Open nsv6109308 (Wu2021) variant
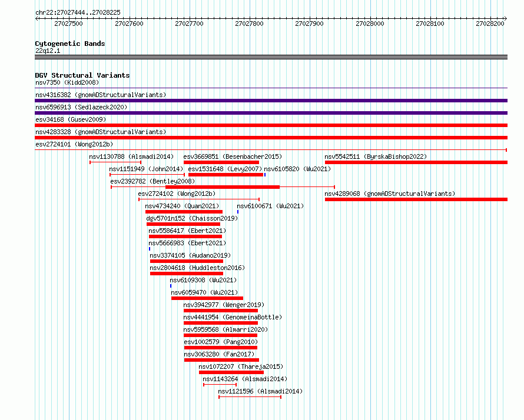The width and height of the screenshot is (524, 420). [203, 280]
